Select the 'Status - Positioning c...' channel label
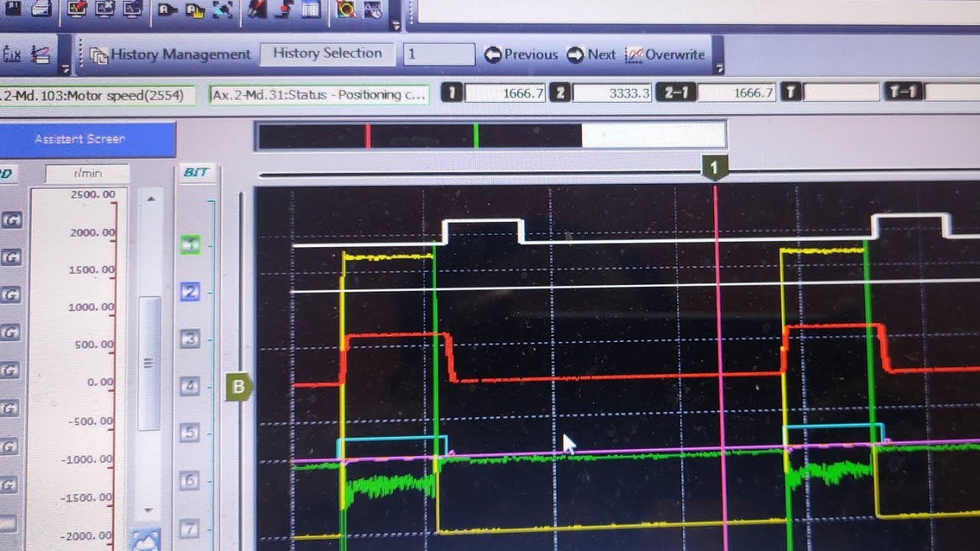Screen dimensions: 980x551 318,95
